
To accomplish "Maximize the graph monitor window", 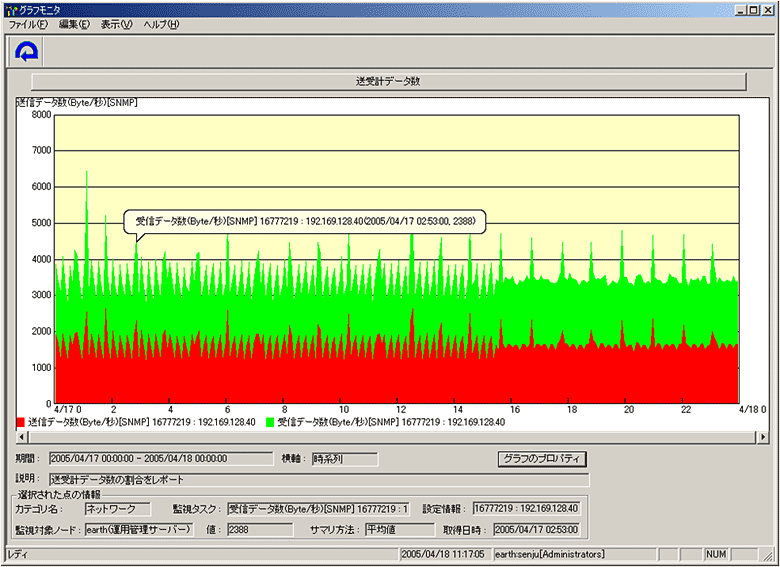I will click(753, 10).
